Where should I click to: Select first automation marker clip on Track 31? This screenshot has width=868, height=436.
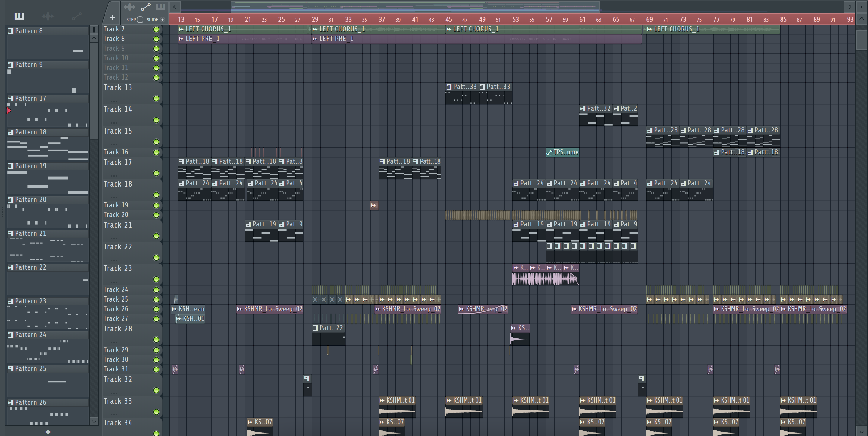click(x=175, y=370)
